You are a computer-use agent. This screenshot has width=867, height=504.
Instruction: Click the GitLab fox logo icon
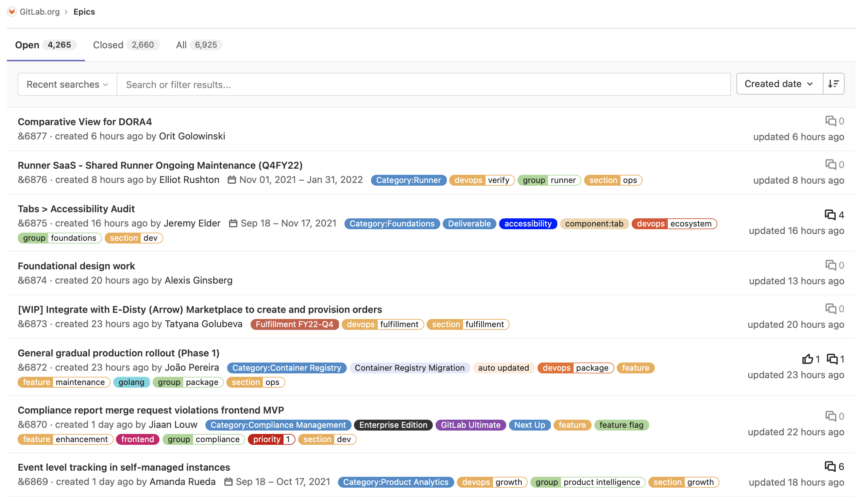pyautogui.click(x=12, y=12)
